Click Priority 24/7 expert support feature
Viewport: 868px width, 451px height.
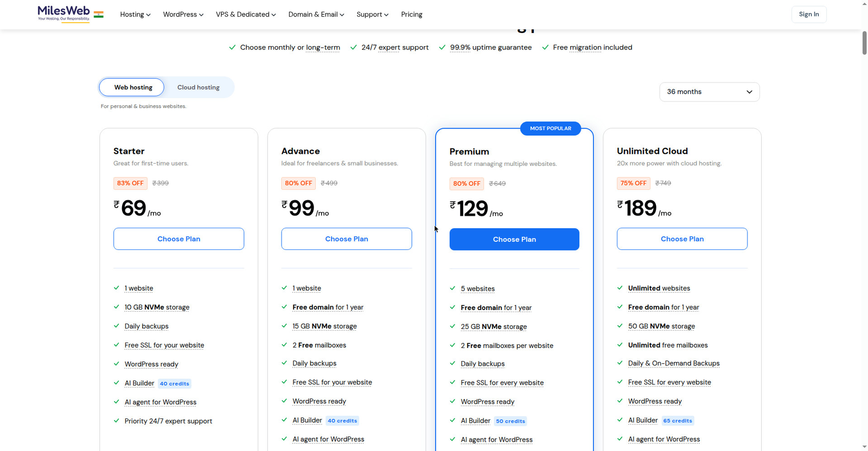pos(168,421)
